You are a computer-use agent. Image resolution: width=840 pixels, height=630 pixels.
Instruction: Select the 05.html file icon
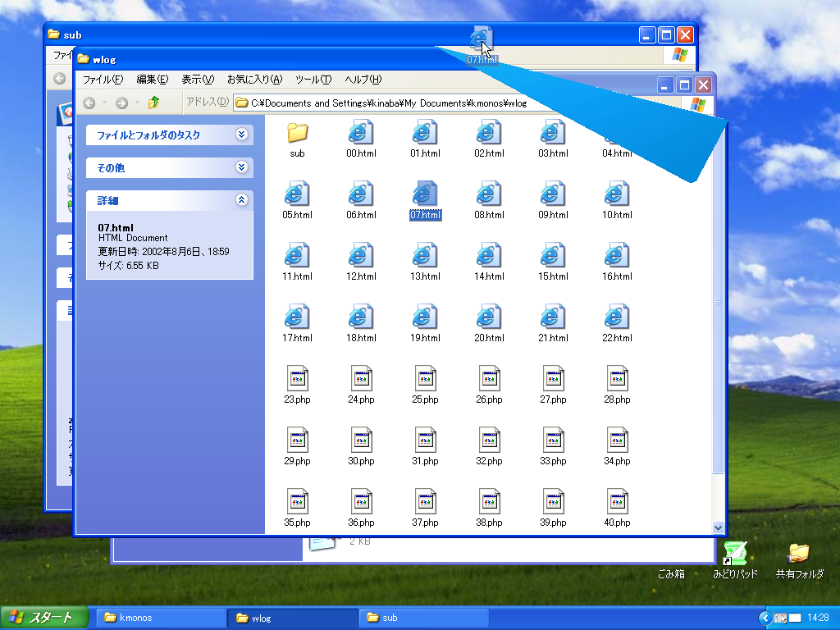tap(297, 194)
